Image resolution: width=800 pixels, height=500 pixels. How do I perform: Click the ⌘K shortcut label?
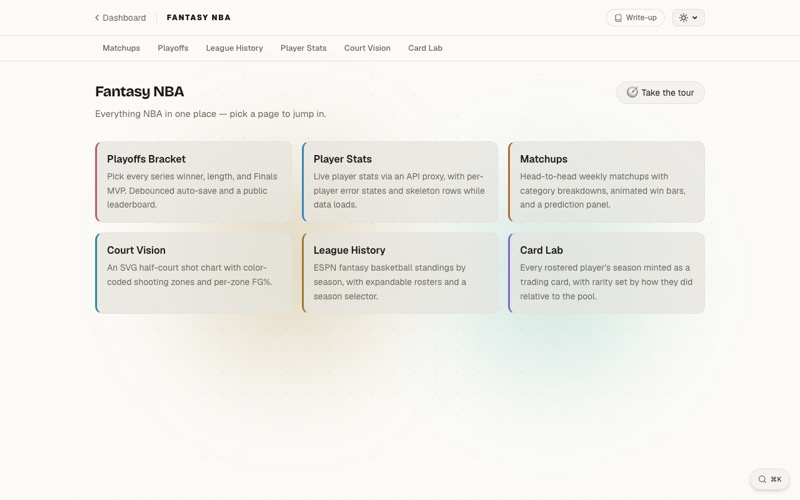[776, 479]
